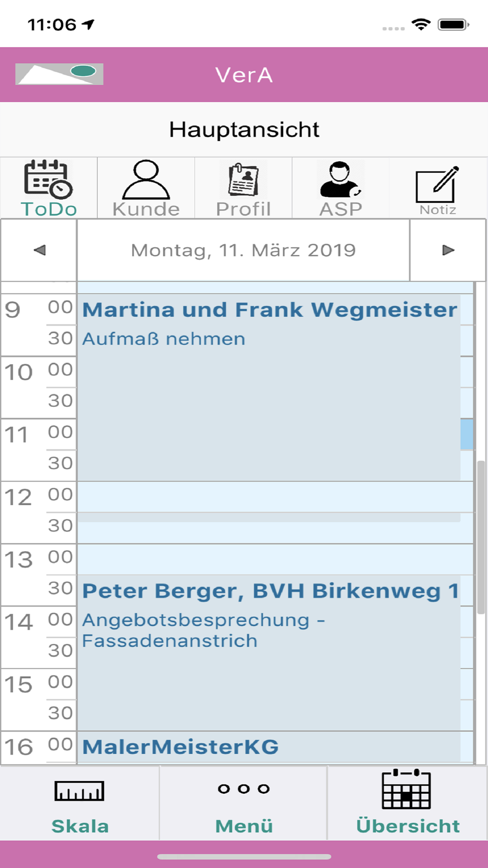
Task: Click the VerA logo image
Action: [x=59, y=74]
